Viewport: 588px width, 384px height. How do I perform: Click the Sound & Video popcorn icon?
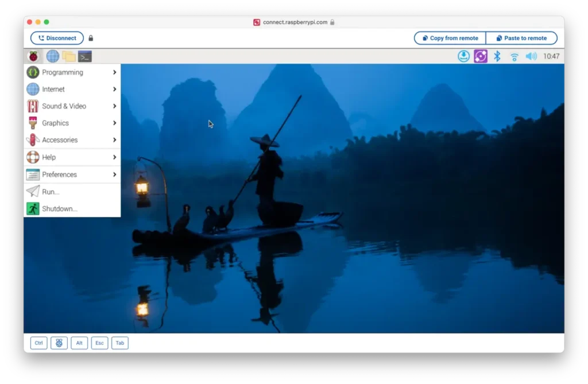click(33, 106)
